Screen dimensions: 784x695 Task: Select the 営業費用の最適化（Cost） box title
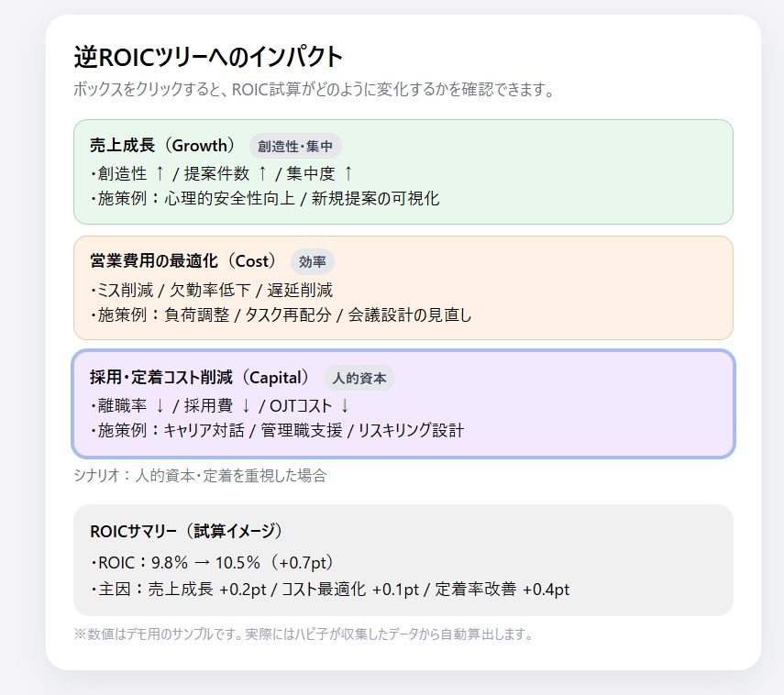(183, 261)
